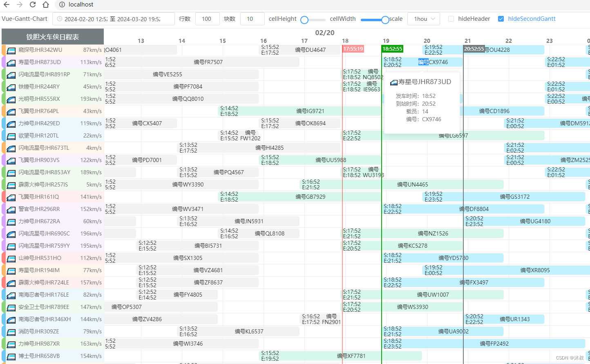Click train icon for 寿星号JHR194IM
This screenshot has width=590, height=364.
[11, 271]
